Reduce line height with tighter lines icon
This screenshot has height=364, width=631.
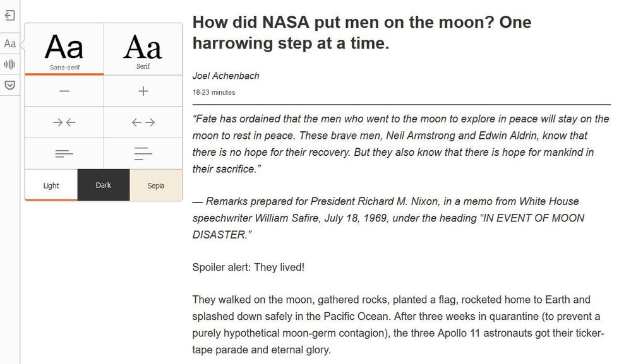tap(64, 153)
